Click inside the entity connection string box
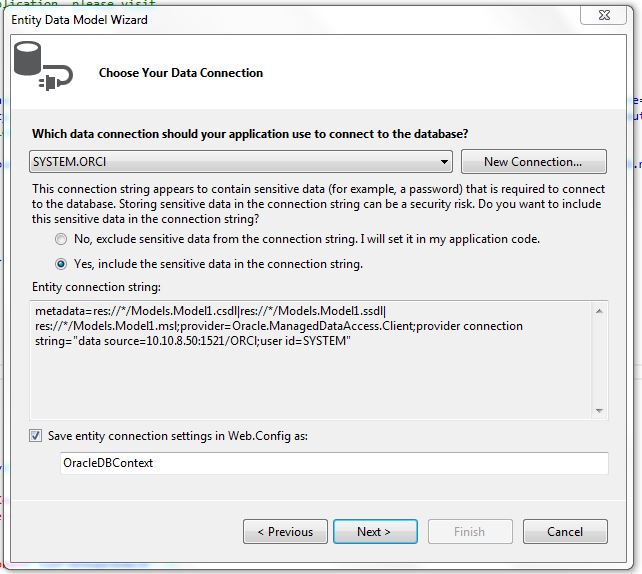This screenshot has height=574, width=642. pyautogui.click(x=310, y=360)
